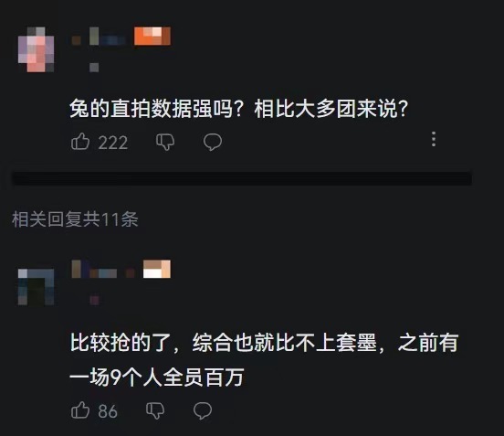This screenshot has height=436, width=504.
Task: Open the top commenter's blurred username
Action: click(x=99, y=37)
